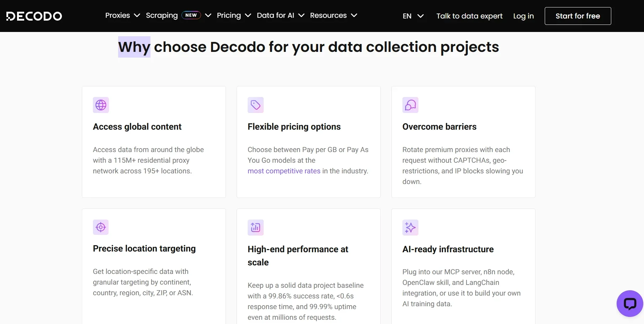The image size is (644, 324).
Task: Select the EN language label
Action: click(407, 16)
